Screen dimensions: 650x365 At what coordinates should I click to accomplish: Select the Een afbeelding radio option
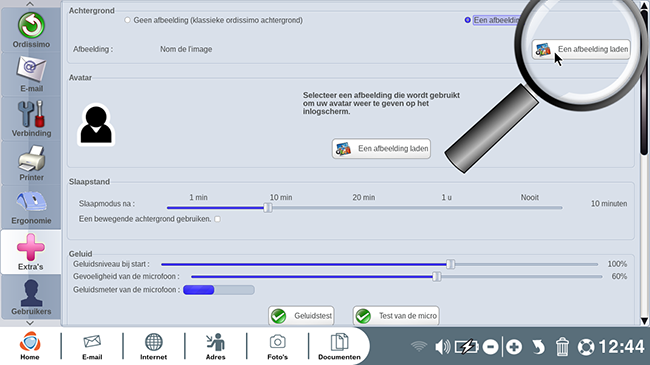pyautogui.click(x=468, y=20)
